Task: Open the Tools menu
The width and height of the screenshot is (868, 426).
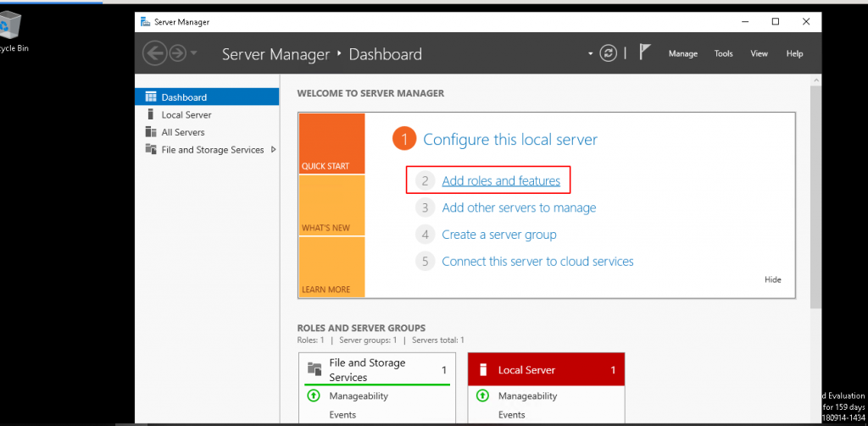Action: pyautogui.click(x=724, y=53)
